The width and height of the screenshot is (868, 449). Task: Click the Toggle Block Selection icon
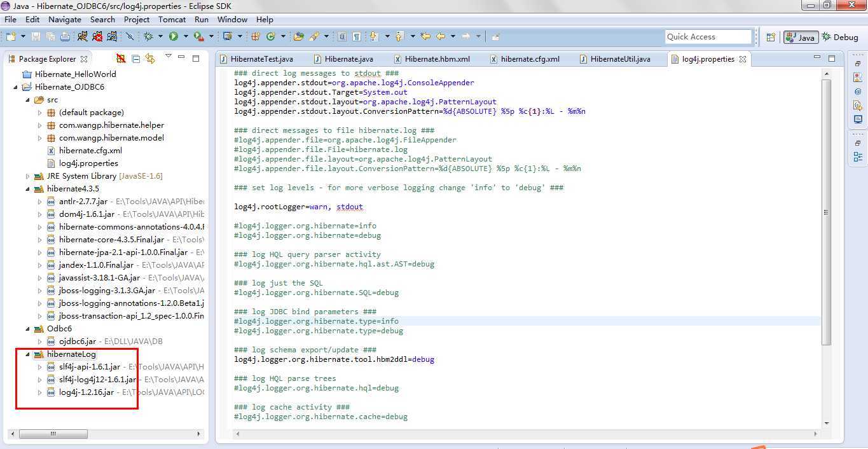click(342, 37)
